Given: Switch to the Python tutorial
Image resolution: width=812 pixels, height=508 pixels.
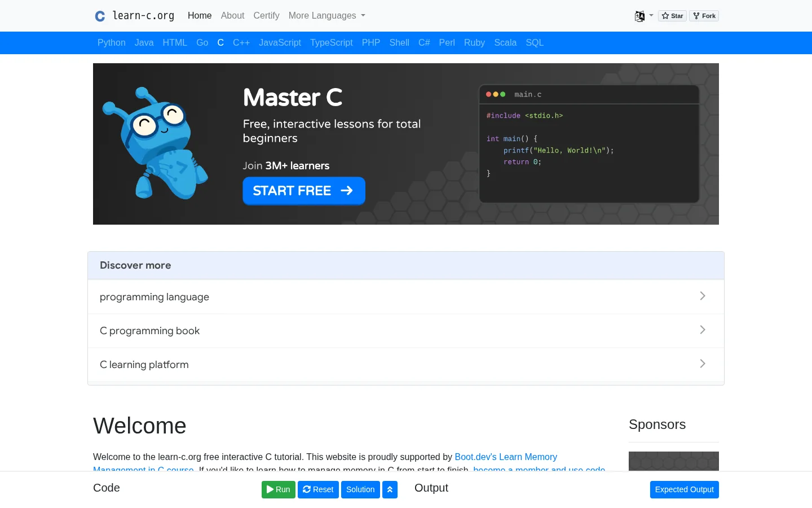Looking at the screenshot, I should pyautogui.click(x=112, y=43).
